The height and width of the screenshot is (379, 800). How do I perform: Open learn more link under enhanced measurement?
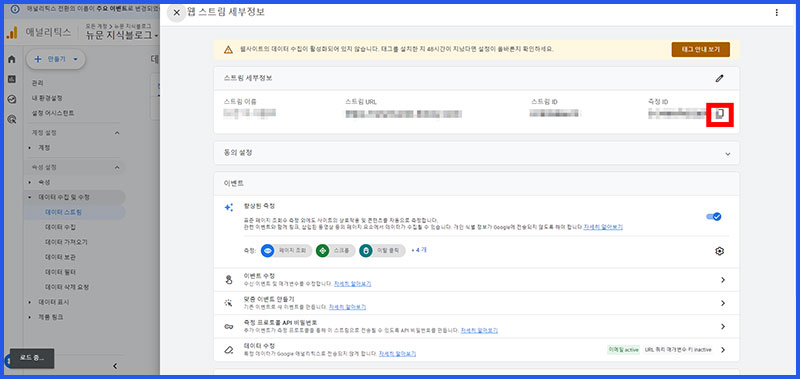pyautogui.click(x=603, y=226)
